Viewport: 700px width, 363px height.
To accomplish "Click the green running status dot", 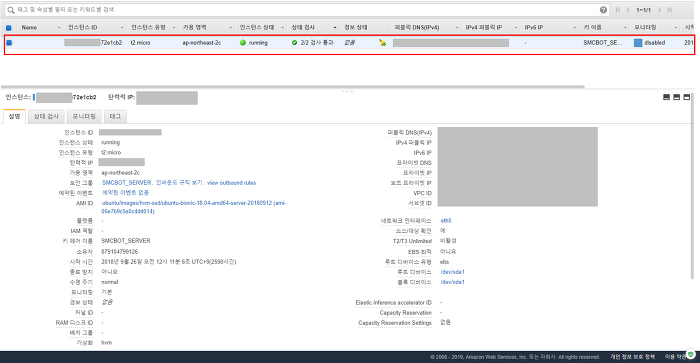I will pos(243,43).
